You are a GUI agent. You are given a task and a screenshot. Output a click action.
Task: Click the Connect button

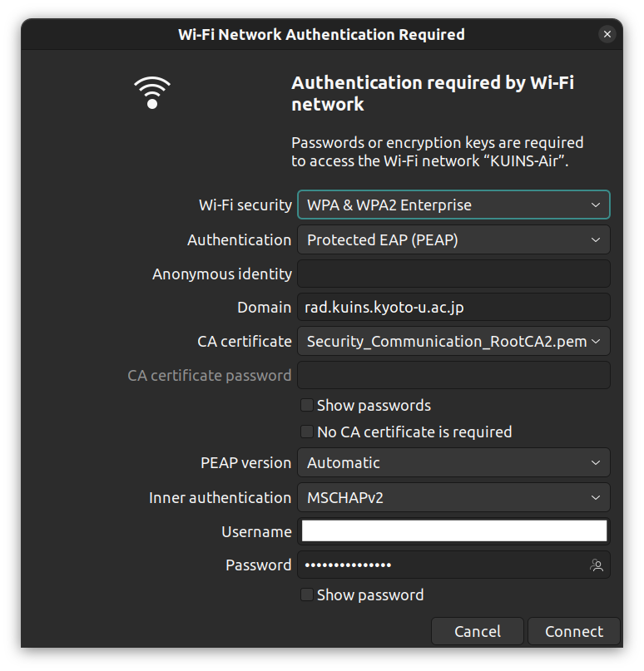pyautogui.click(x=574, y=631)
